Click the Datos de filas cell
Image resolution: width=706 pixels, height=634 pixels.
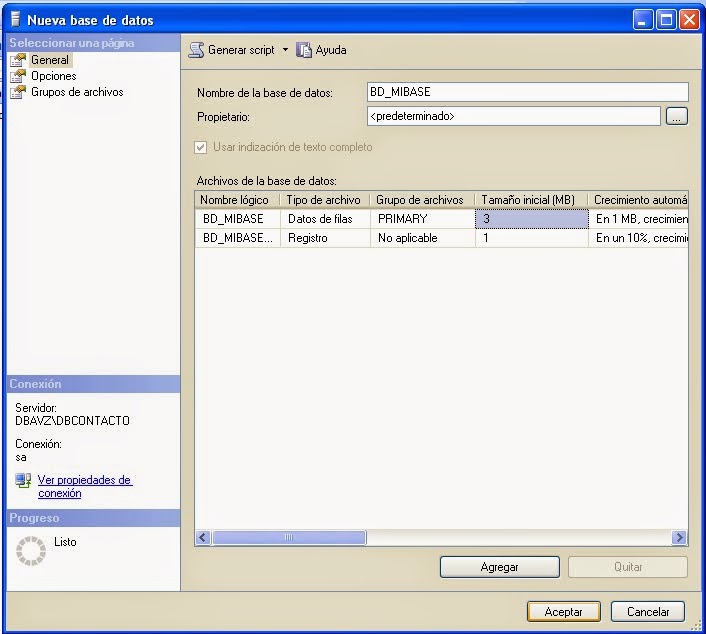pos(325,219)
